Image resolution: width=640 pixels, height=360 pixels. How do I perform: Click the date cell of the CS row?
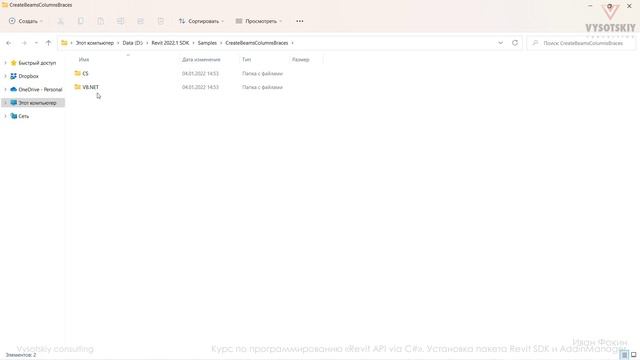point(200,73)
